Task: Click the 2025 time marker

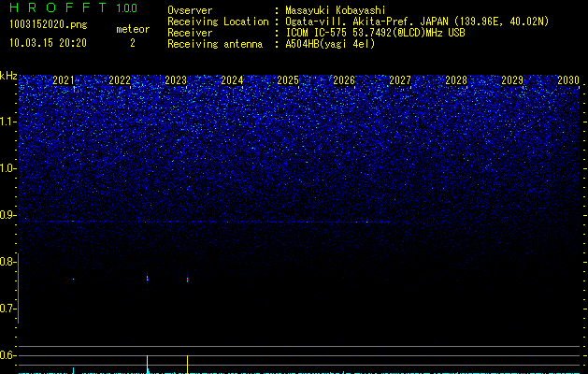Action: tap(288, 80)
